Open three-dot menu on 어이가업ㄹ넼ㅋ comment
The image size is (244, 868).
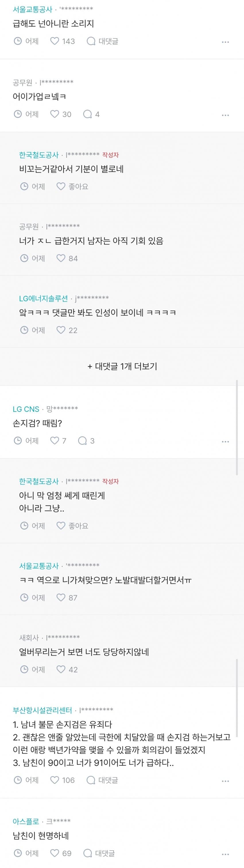225,115
